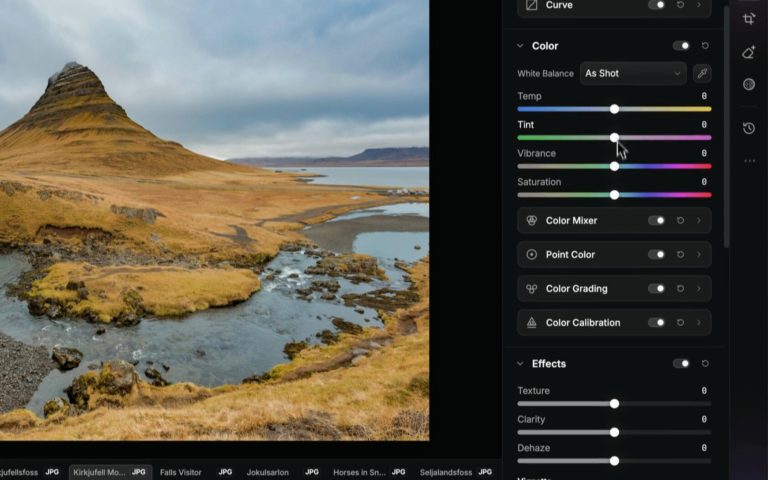Expand the Curve panel arrow
The width and height of the screenshot is (768, 480).
click(699, 5)
